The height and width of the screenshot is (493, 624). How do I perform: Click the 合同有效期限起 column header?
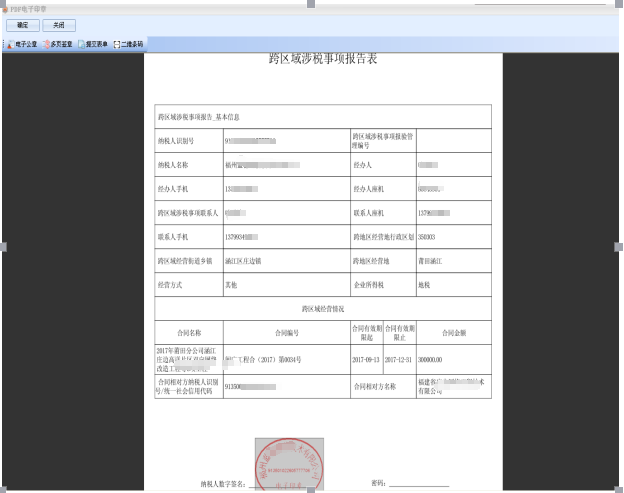click(x=367, y=333)
